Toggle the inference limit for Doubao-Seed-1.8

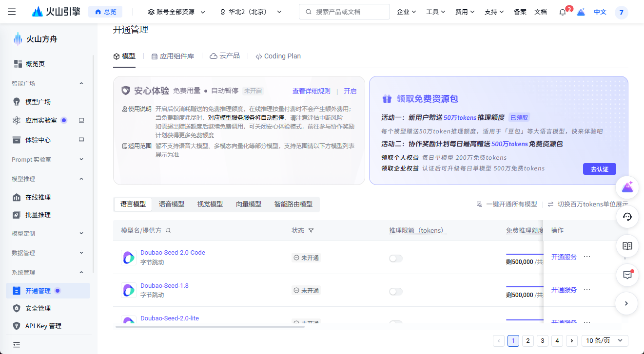[x=396, y=291]
